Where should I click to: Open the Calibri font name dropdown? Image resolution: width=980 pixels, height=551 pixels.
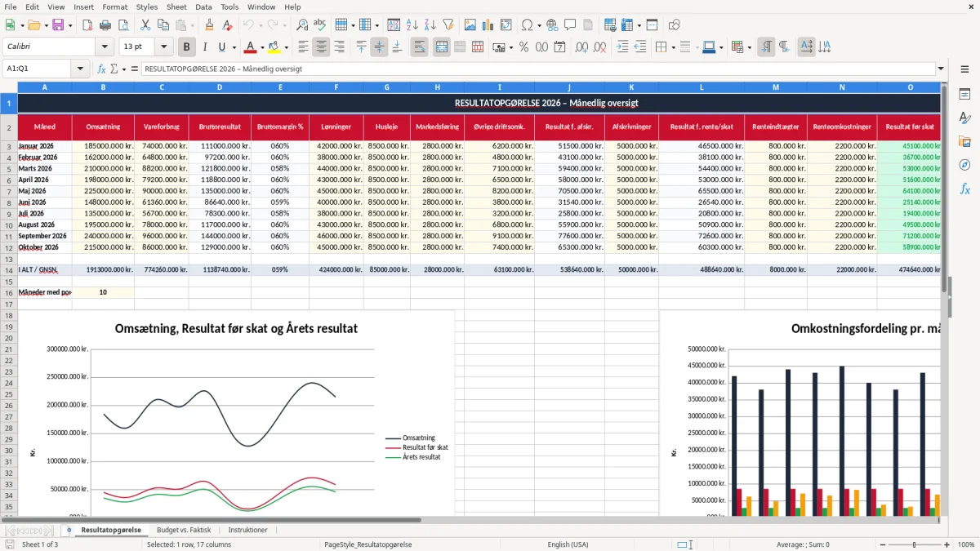pyautogui.click(x=104, y=47)
